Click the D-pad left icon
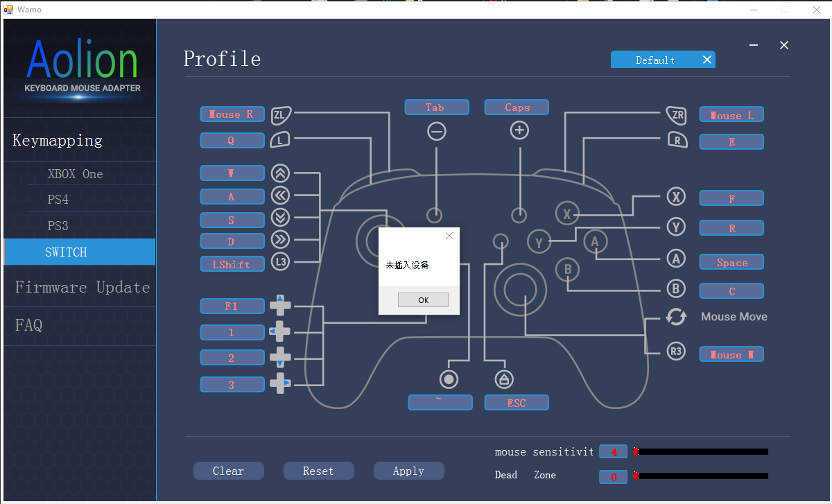Screen dimensions: 832x504 pos(280,331)
